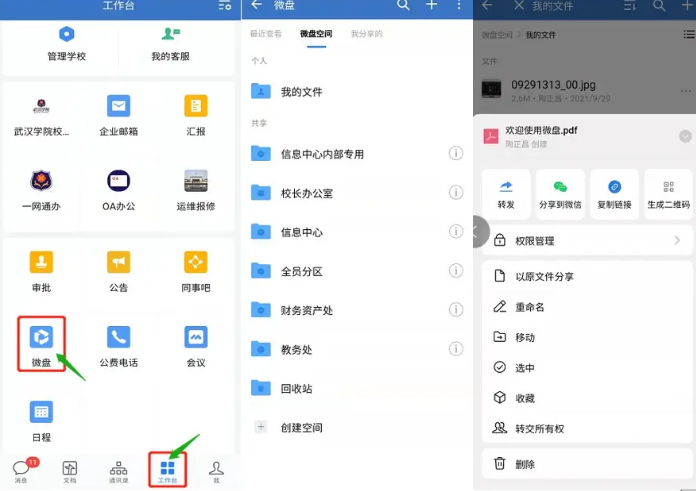The image size is (696, 491).
Task: Collapse the 欢迎使用微盘.pdf action sheet
Action: 685,136
